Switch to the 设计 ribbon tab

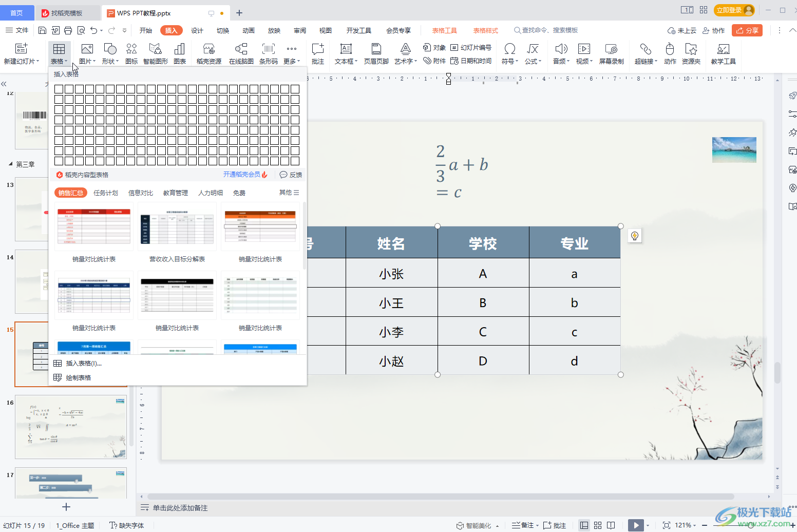click(197, 30)
